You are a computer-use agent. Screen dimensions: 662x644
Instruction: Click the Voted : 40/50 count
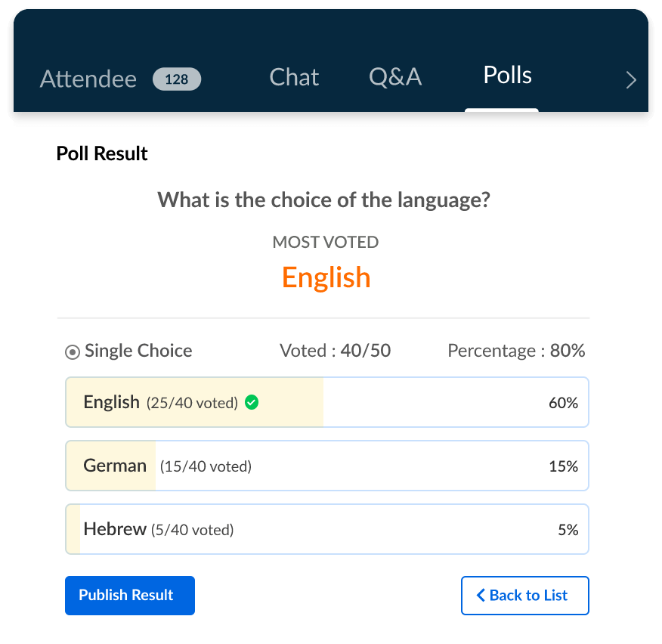(x=335, y=351)
